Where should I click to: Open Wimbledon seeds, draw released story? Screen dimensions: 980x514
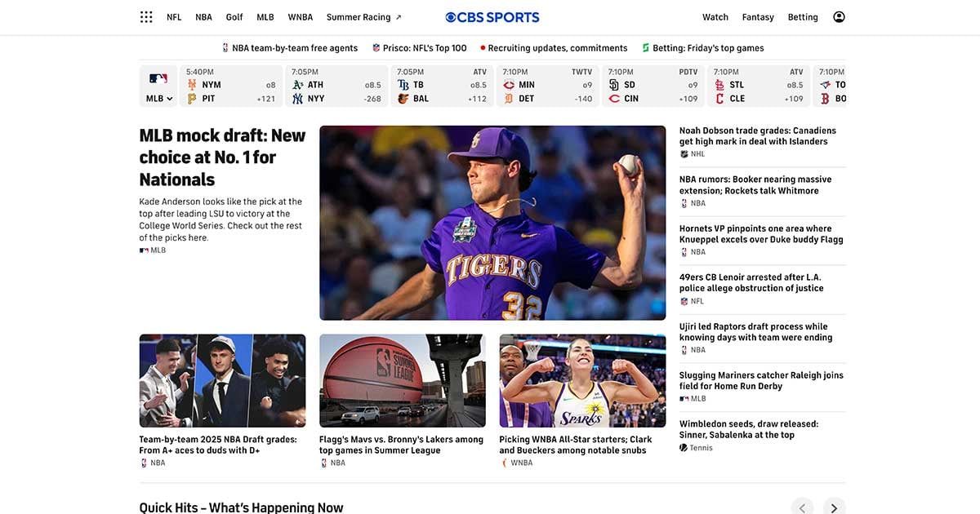(x=749, y=429)
